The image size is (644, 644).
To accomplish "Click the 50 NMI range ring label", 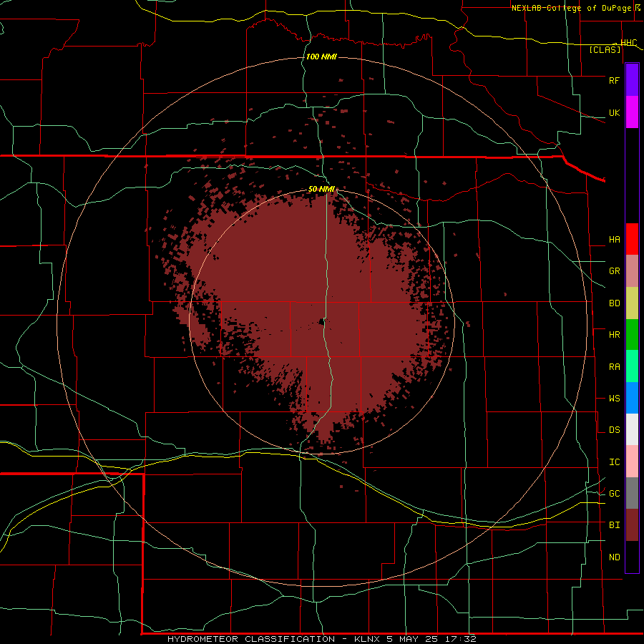I will tap(321, 189).
